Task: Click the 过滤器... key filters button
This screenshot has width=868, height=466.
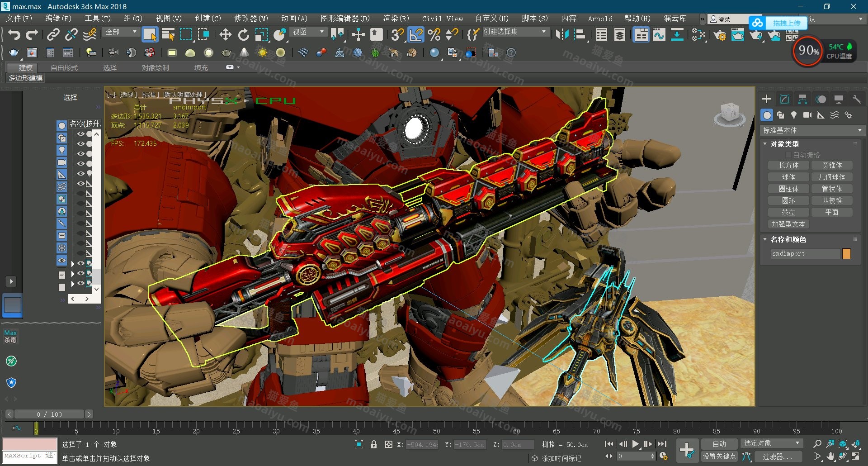Action: [777, 456]
